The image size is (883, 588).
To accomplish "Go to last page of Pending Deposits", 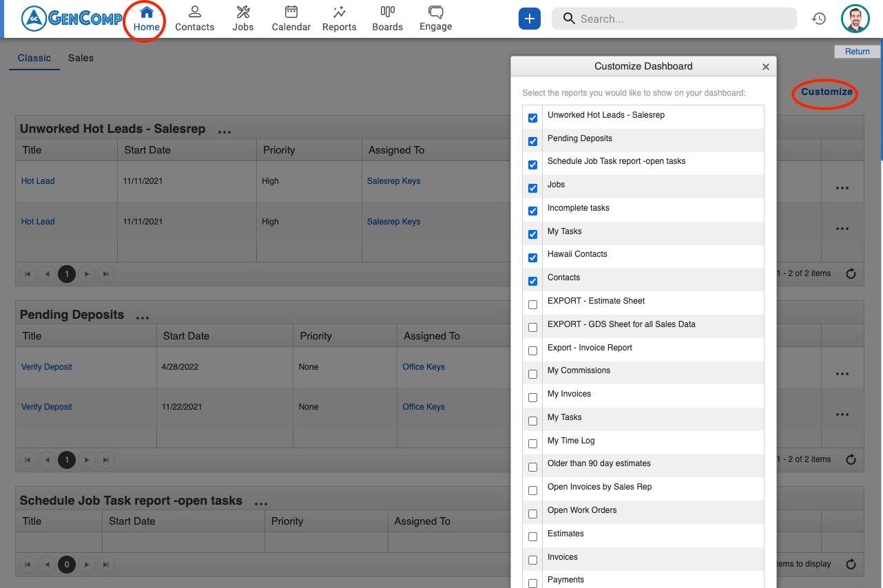I will click(x=106, y=460).
